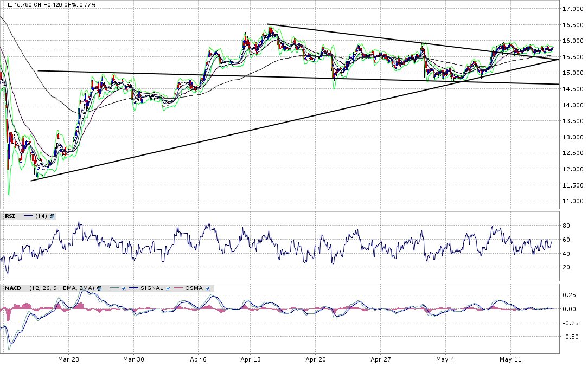Click the pink OSMA color sample
This screenshot has width=588, height=367.
coord(180,288)
